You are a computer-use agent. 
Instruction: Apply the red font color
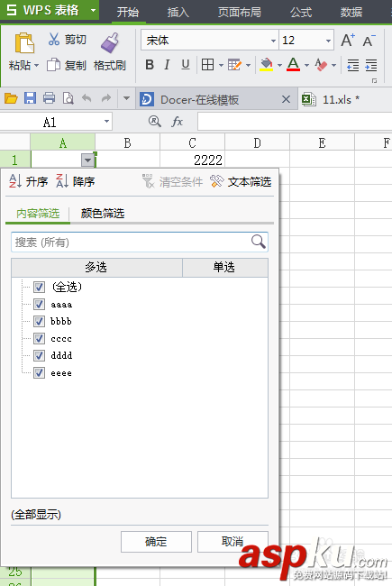294,65
